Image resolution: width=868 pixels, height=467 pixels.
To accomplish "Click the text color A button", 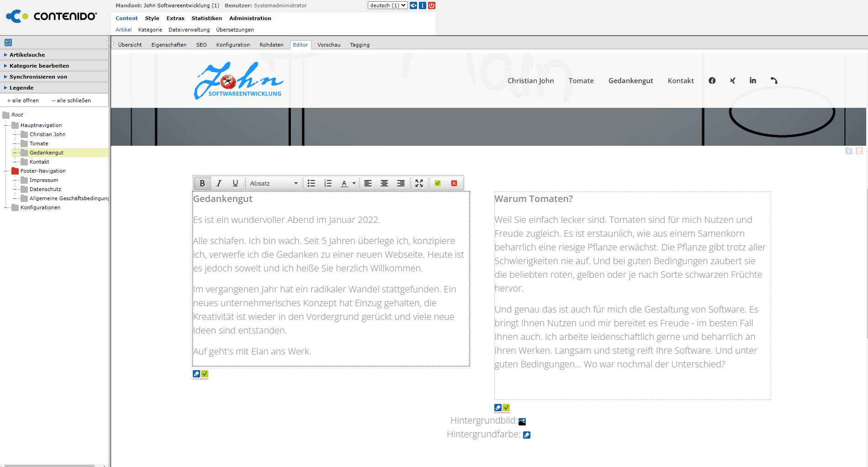I will pyautogui.click(x=344, y=183).
